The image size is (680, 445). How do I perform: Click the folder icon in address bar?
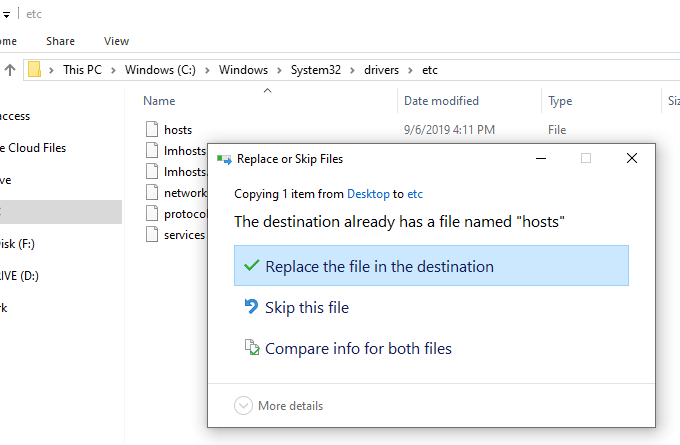point(35,70)
